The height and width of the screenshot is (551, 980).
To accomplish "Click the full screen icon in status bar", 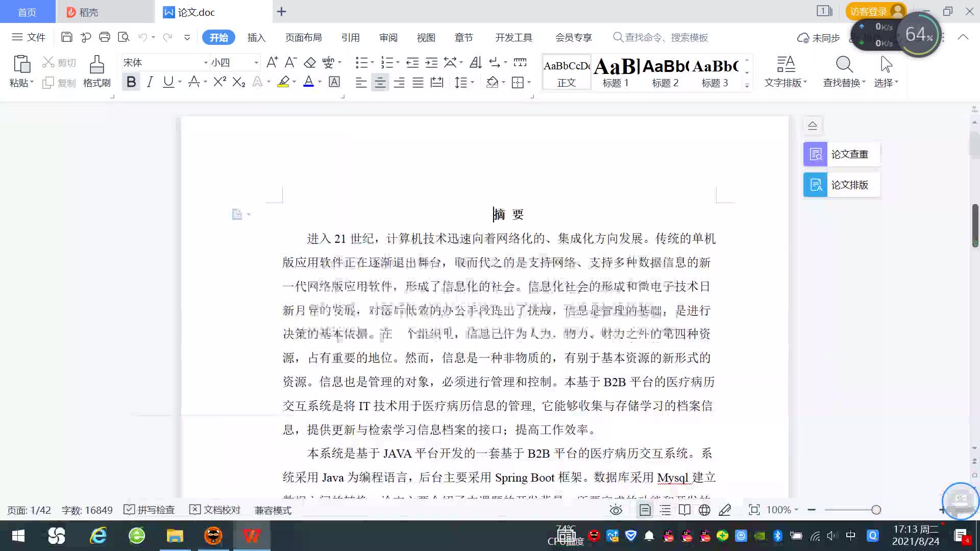I will [754, 510].
